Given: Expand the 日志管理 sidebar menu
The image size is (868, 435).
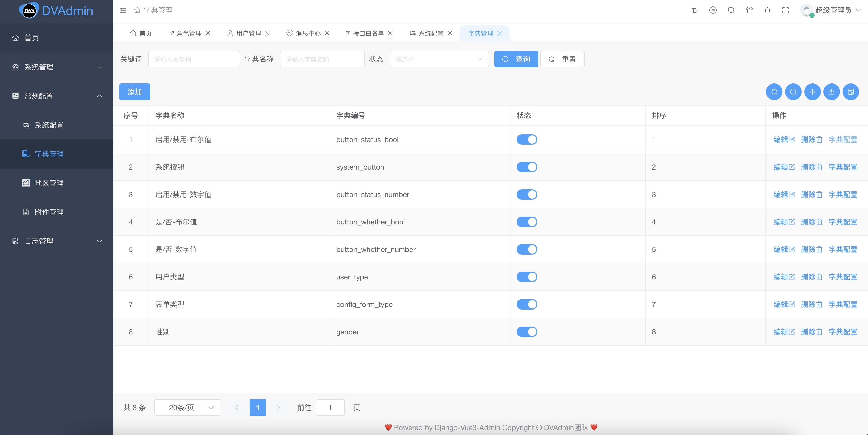Looking at the screenshot, I should [56, 241].
